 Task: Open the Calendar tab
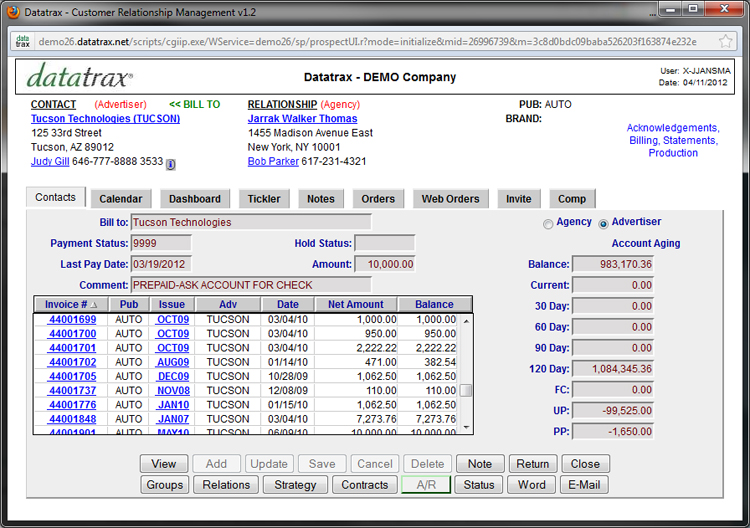tap(121, 199)
